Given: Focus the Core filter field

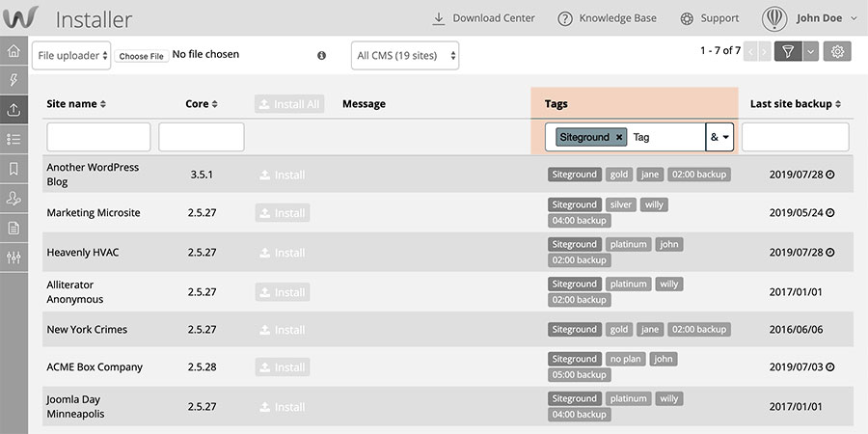Looking at the screenshot, I should (x=202, y=137).
